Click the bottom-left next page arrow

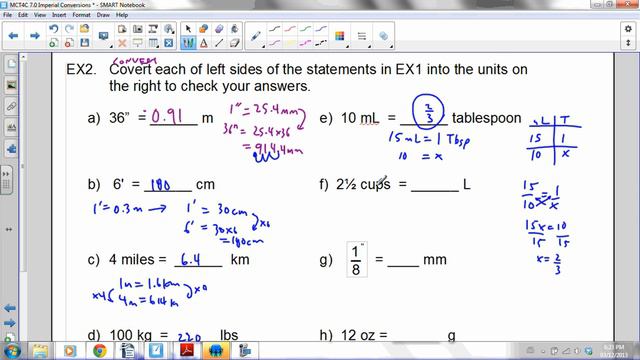point(10,323)
